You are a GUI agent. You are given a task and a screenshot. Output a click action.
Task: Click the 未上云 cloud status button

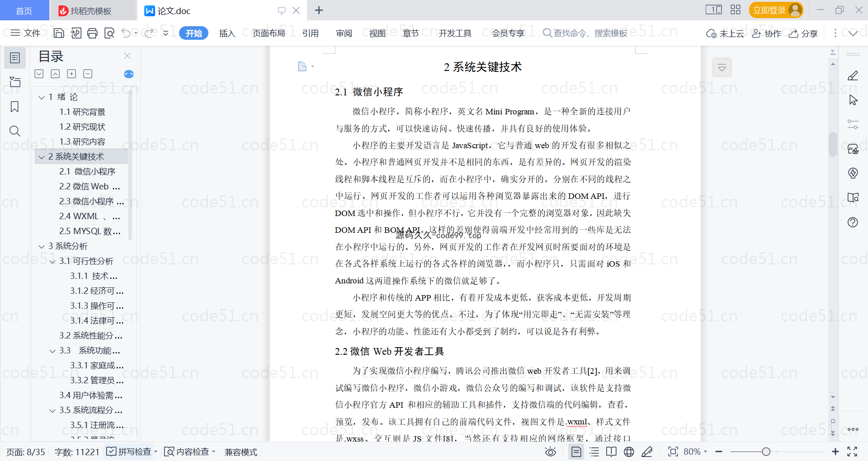tap(725, 33)
